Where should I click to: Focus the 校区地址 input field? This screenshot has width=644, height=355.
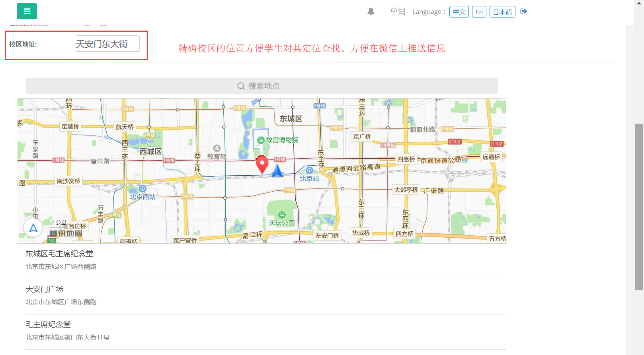(x=107, y=44)
